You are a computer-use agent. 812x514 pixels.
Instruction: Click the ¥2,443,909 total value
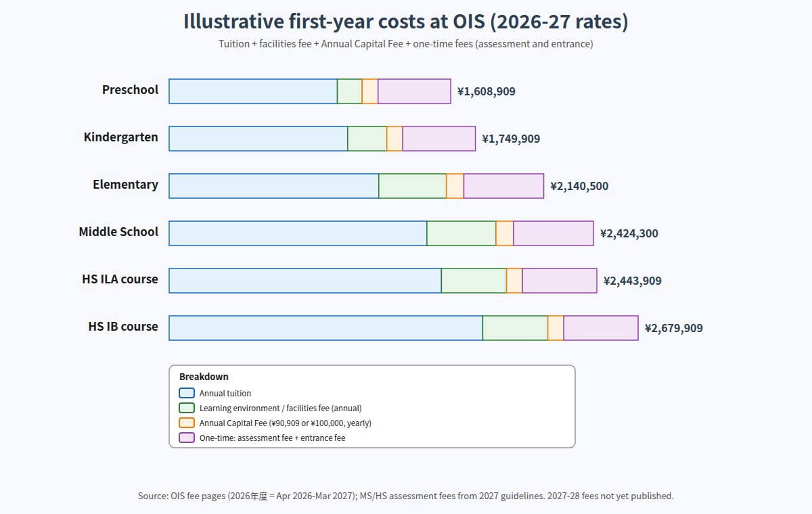[633, 281]
